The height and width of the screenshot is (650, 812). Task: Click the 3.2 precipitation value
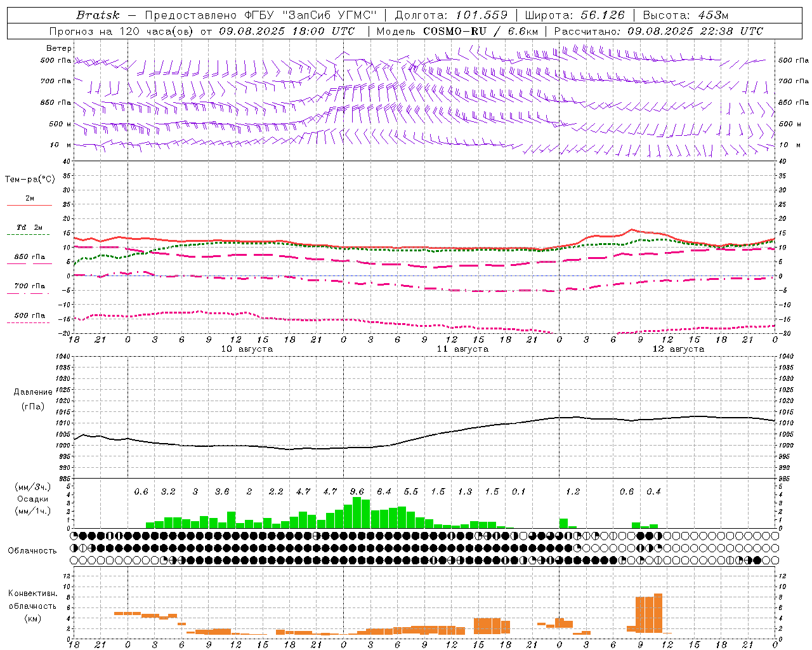[x=168, y=491]
